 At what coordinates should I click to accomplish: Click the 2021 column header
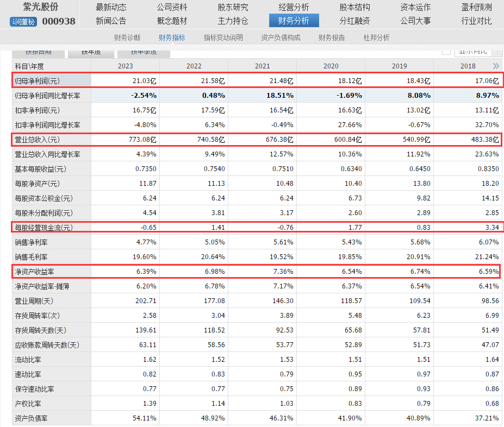click(x=262, y=66)
